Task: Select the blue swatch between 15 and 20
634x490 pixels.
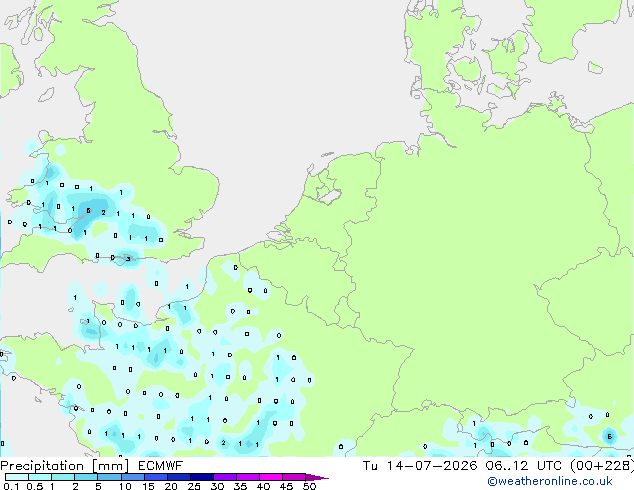Action: (x=156, y=477)
